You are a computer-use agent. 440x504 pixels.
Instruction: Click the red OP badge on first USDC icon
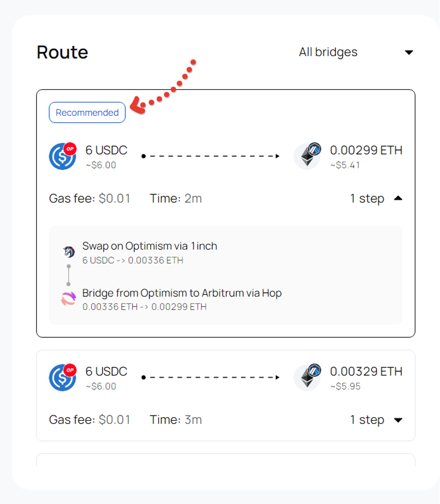tap(70, 149)
